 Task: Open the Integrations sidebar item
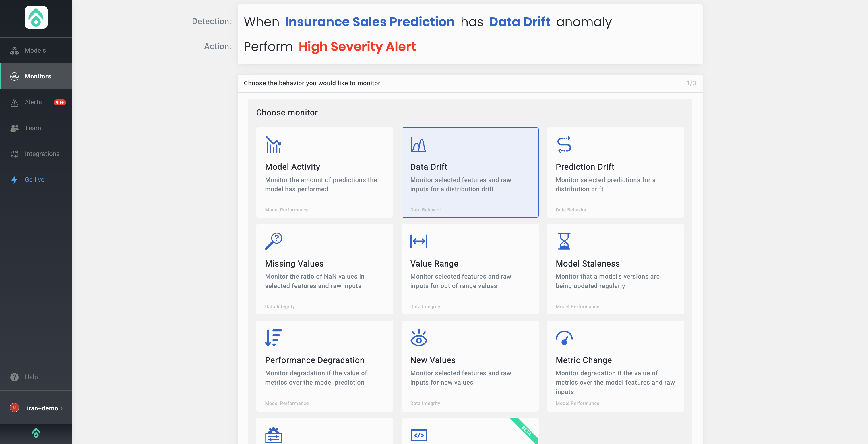42,154
